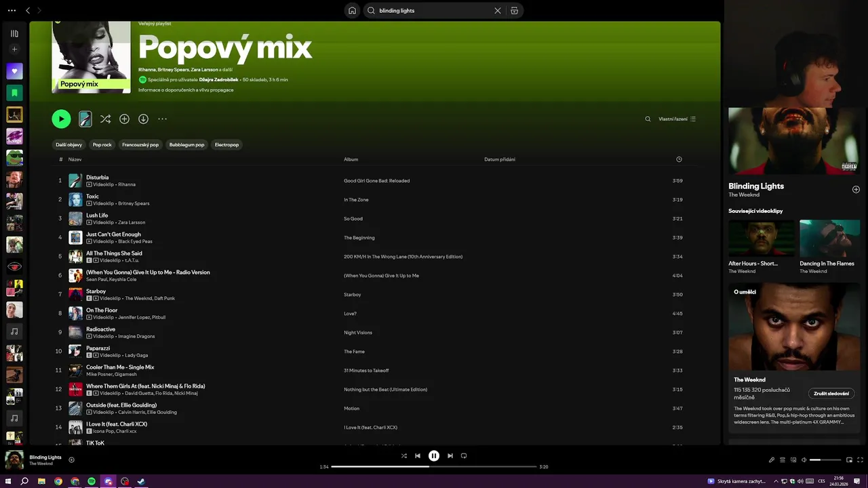
Task: Select Další objevy filter chip
Action: [x=68, y=144]
